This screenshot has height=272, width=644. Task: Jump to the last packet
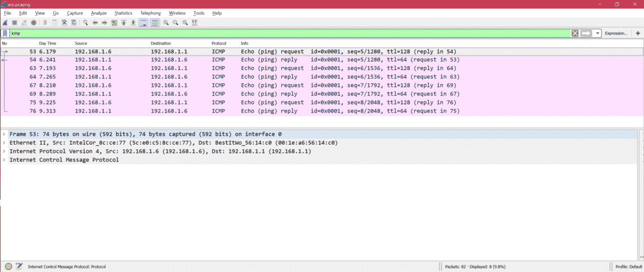click(x=133, y=23)
